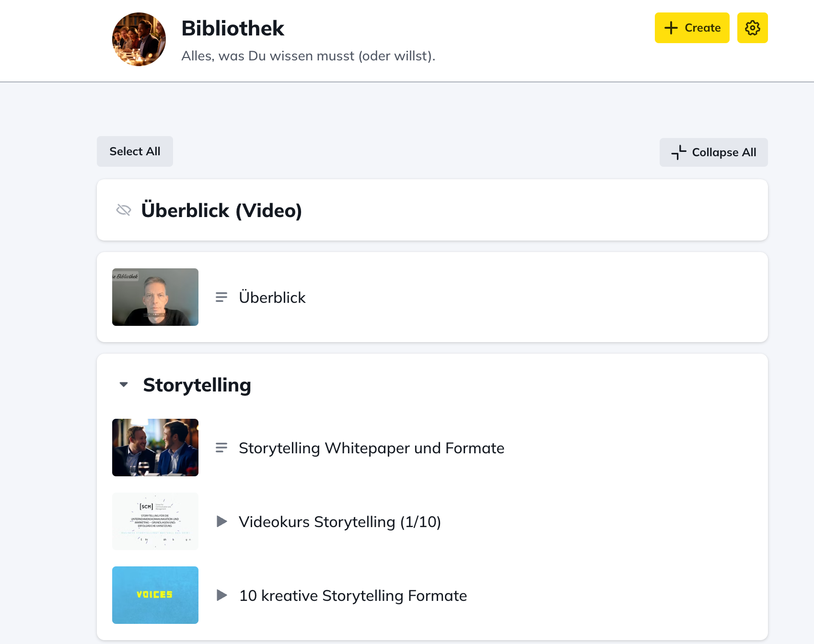Toggle visibility of Überblick (Video) section
Screen dimensions: 814x644
click(x=124, y=210)
